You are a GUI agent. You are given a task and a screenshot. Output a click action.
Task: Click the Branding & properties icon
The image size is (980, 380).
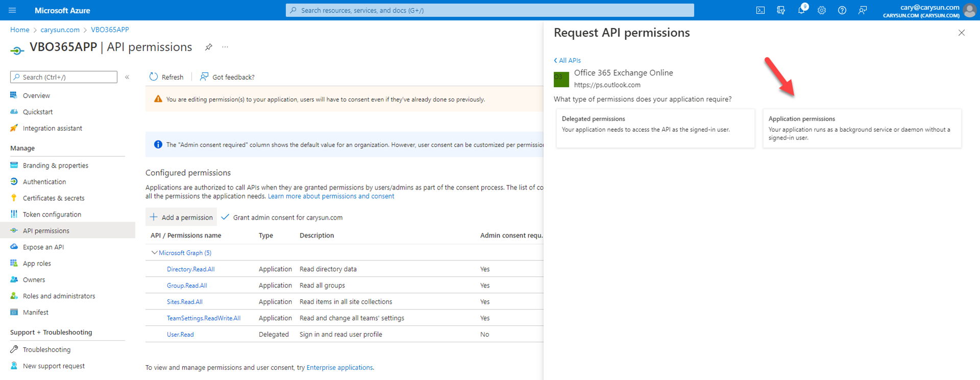(x=14, y=165)
